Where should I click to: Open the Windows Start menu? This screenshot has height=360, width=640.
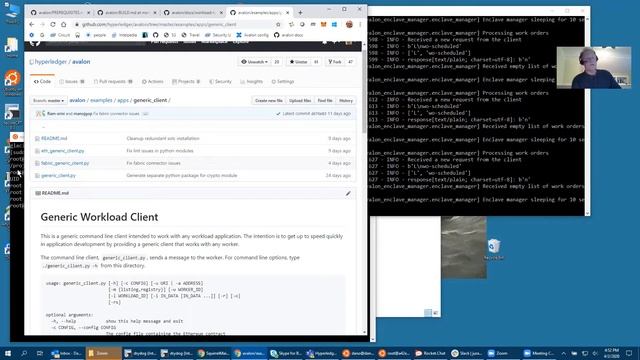click(x=8, y=353)
